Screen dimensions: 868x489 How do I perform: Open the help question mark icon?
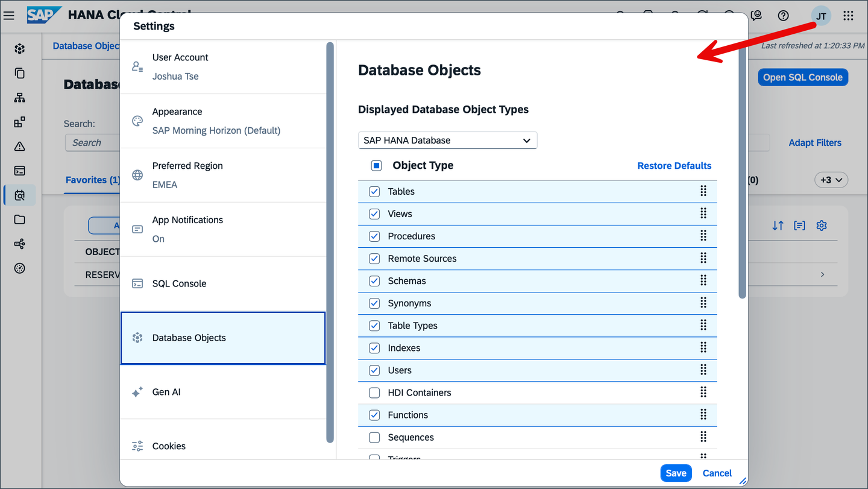pyautogui.click(x=784, y=16)
